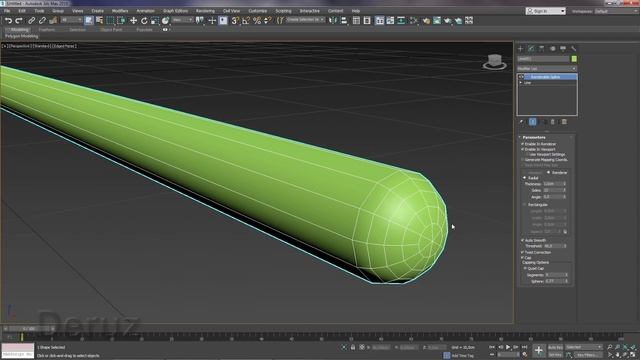Activate the Unlink Selection tool
Image resolution: width=640 pixels, height=360 pixels.
(x=42, y=20)
